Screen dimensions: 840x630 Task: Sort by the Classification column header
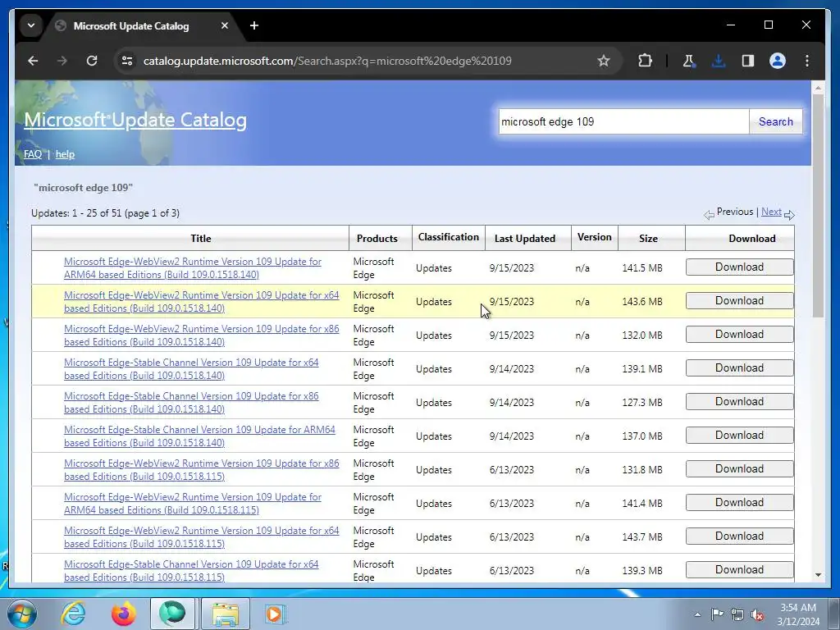pyautogui.click(x=449, y=237)
